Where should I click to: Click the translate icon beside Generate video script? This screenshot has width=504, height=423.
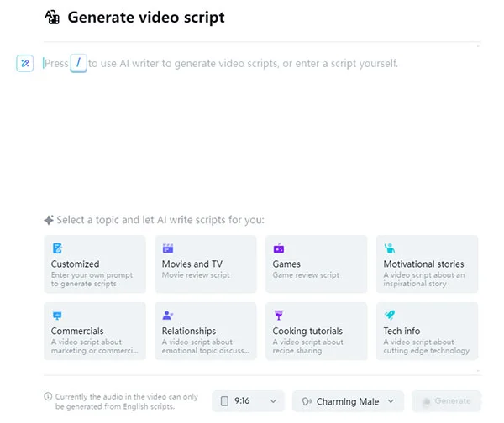coord(52,18)
